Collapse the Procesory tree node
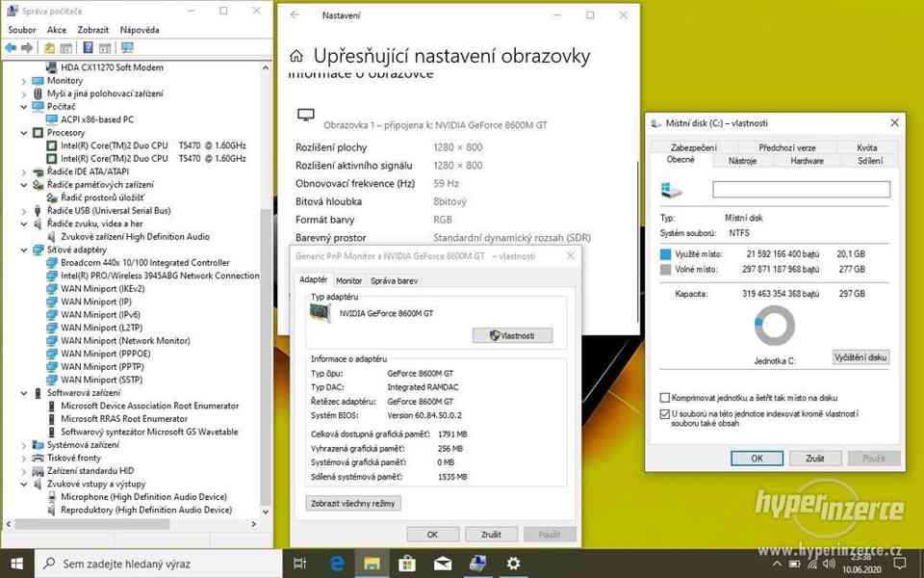 pos(24,133)
